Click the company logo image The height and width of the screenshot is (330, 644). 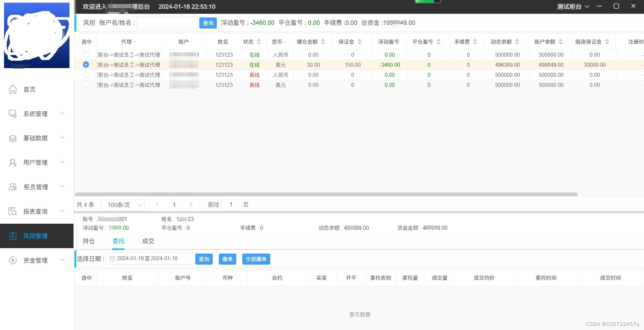pos(37,36)
